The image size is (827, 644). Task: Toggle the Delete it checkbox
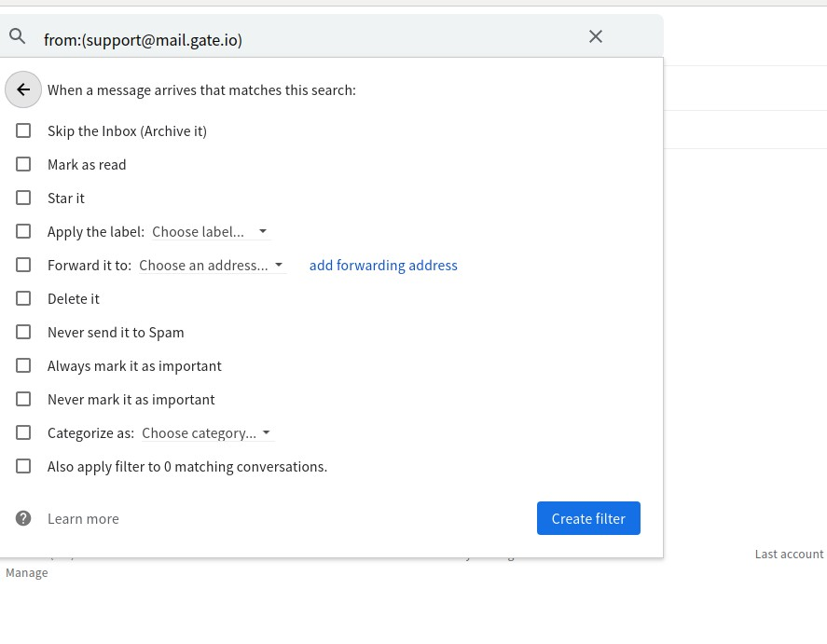pyautogui.click(x=23, y=299)
